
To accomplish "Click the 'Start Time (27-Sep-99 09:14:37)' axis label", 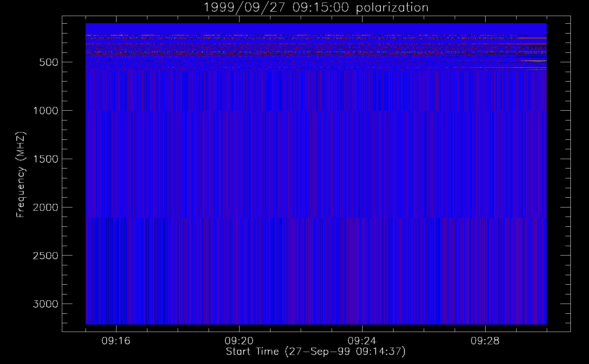I will (x=316, y=352).
